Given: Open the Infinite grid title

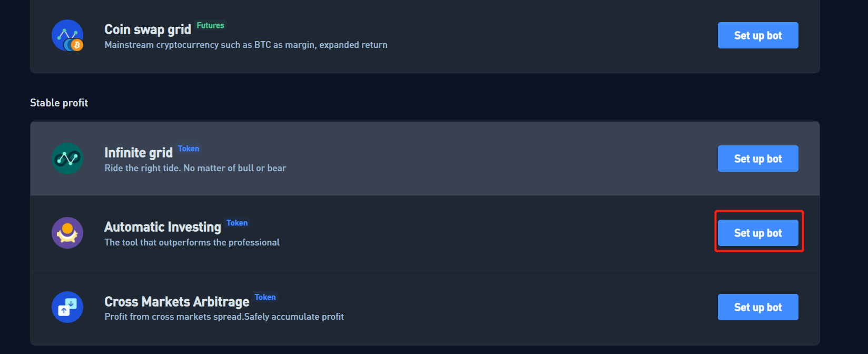Looking at the screenshot, I should [139, 153].
